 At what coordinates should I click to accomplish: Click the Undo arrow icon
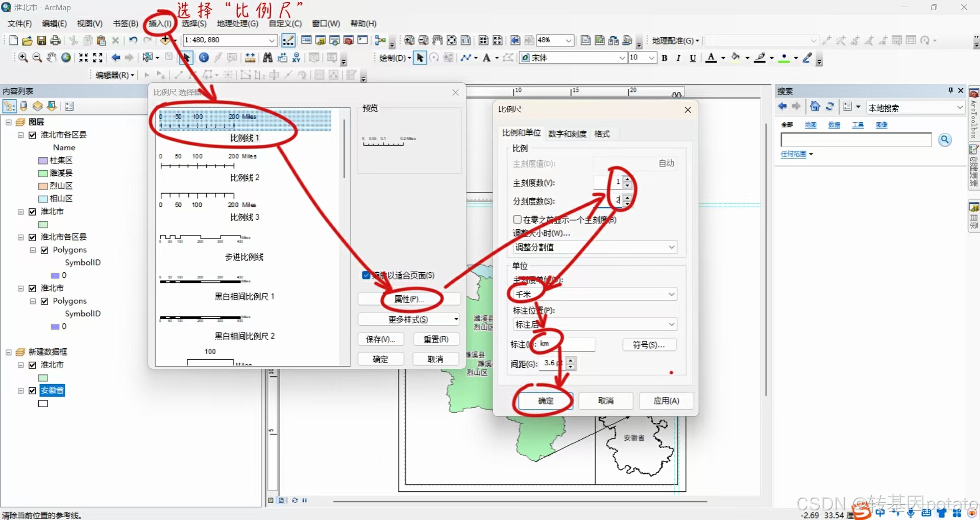click(133, 40)
